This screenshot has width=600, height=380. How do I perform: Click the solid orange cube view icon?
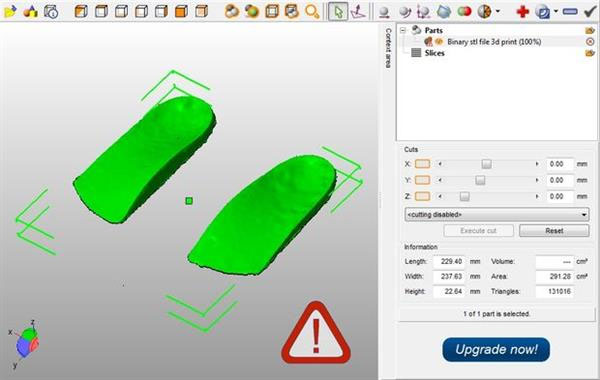coord(181,11)
